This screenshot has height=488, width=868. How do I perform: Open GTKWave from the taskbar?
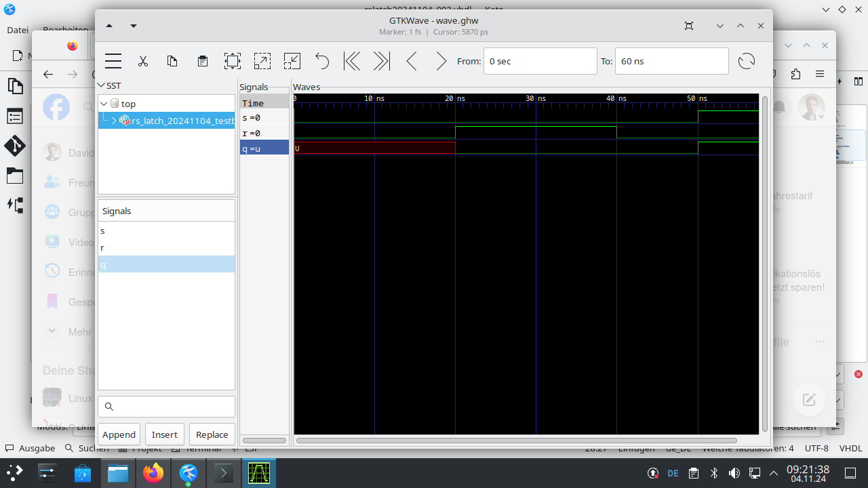tap(258, 472)
